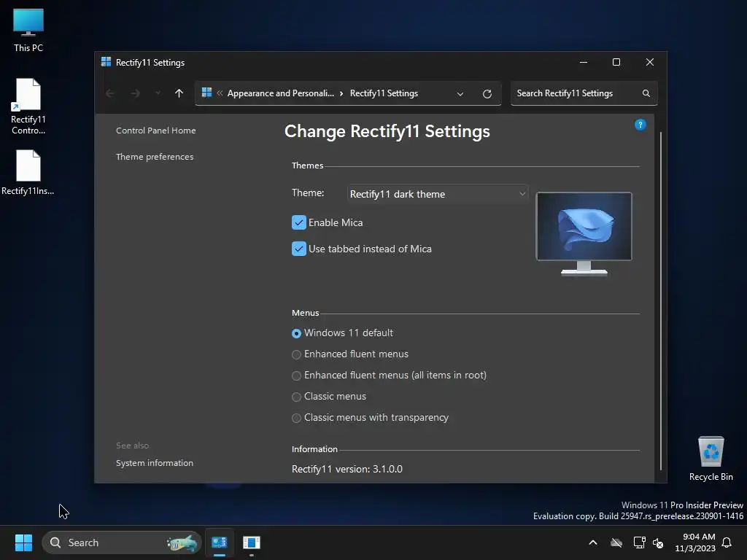Click the taskbar Search box
The width and height of the screenshot is (747, 560).
[x=122, y=542]
